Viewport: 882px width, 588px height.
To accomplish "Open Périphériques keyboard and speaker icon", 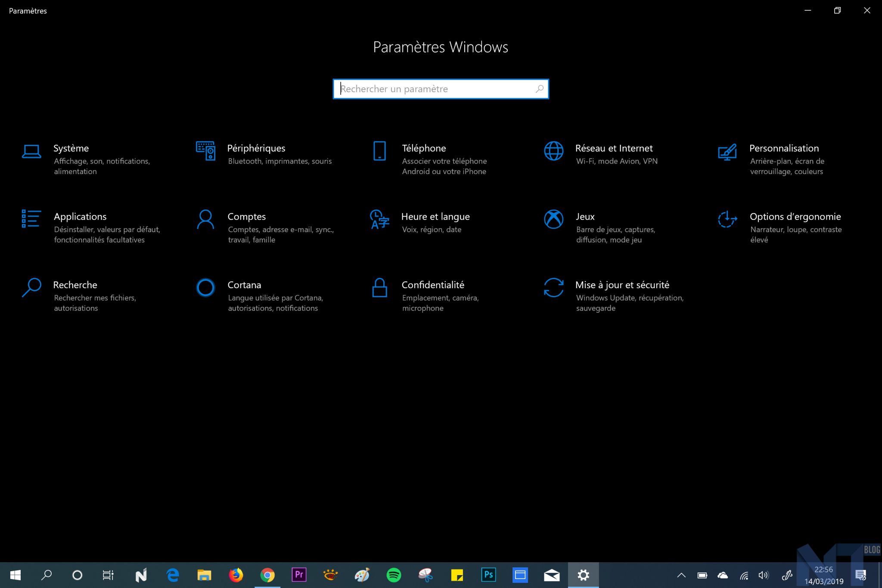I will [205, 151].
